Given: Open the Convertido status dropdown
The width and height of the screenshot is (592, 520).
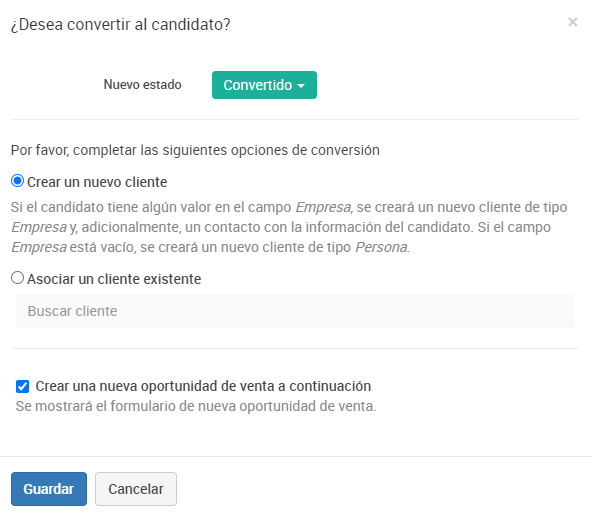Looking at the screenshot, I should pos(264,85).
